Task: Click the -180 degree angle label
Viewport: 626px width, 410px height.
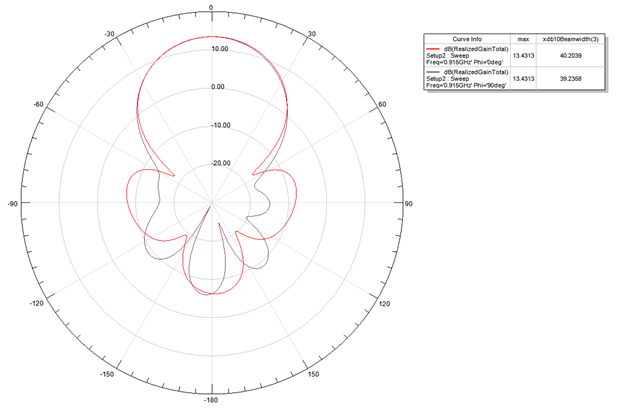Action: tap(211, 400)
